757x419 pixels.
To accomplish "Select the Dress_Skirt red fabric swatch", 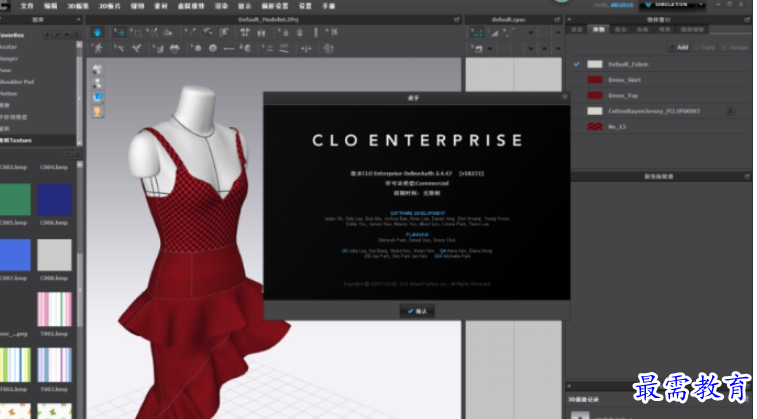I will pos(595,80).
